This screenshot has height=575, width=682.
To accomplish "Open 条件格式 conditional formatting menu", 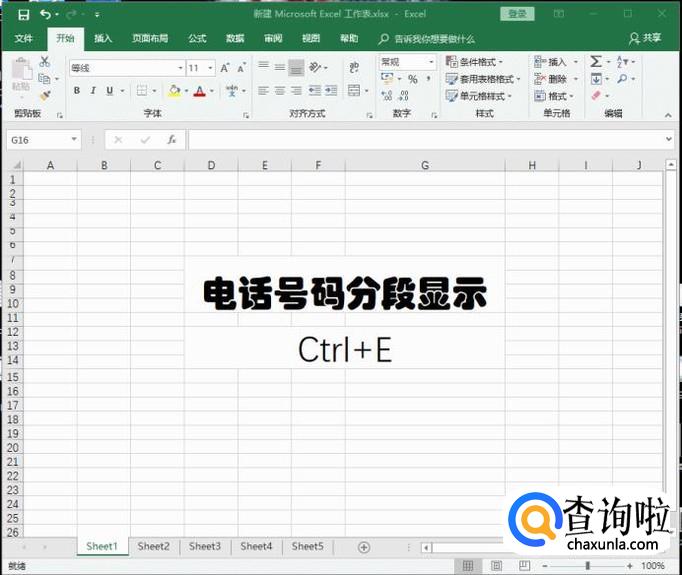I will coord(475,62).
